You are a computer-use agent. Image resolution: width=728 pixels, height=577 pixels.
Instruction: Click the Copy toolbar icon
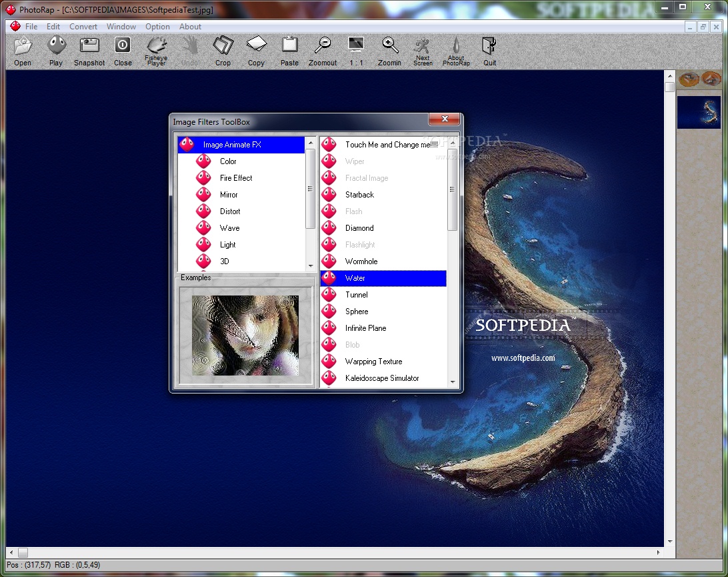pos(256,51)
